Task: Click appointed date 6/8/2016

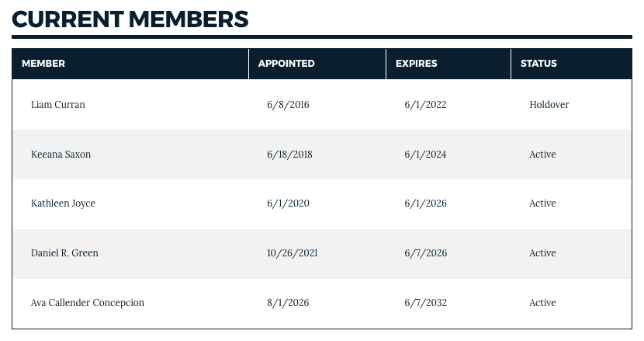Action: [x=288, y=105]
